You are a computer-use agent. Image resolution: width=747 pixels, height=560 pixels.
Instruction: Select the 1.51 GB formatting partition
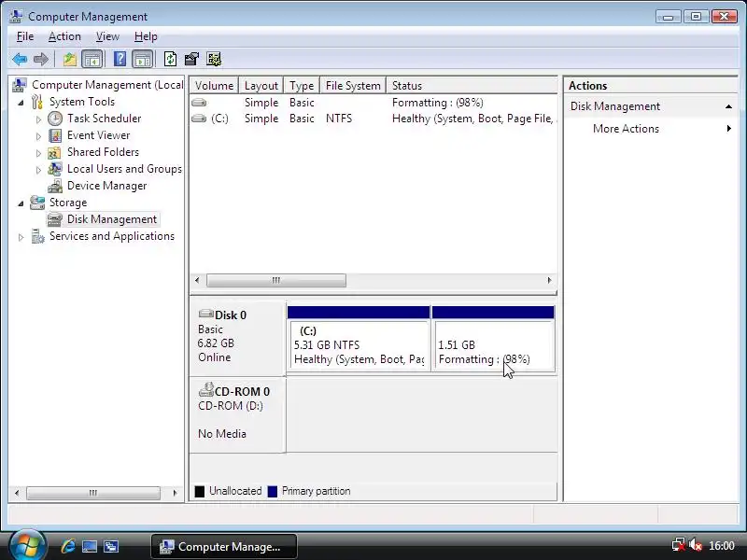click(x=493, y=339)
